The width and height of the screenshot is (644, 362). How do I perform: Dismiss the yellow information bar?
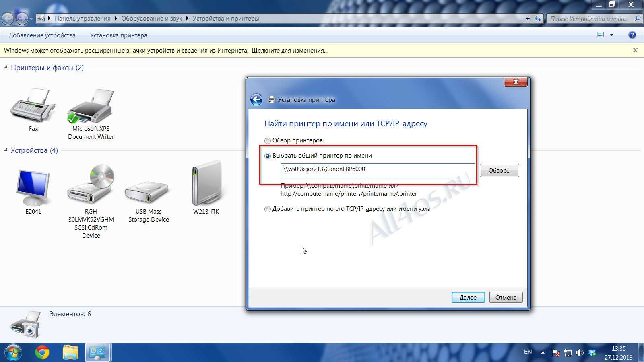(635, 50)
